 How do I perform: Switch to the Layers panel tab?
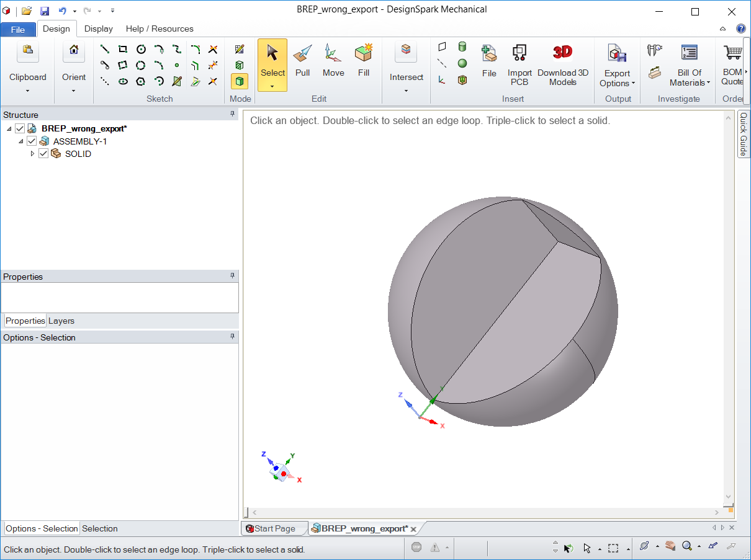point(61,321)
